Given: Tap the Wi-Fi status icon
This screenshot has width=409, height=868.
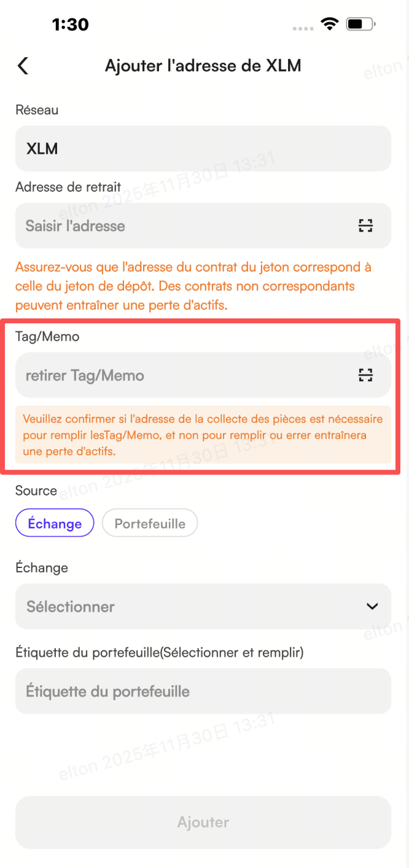Looking at the screenshot, I should (x=330, y=25).
